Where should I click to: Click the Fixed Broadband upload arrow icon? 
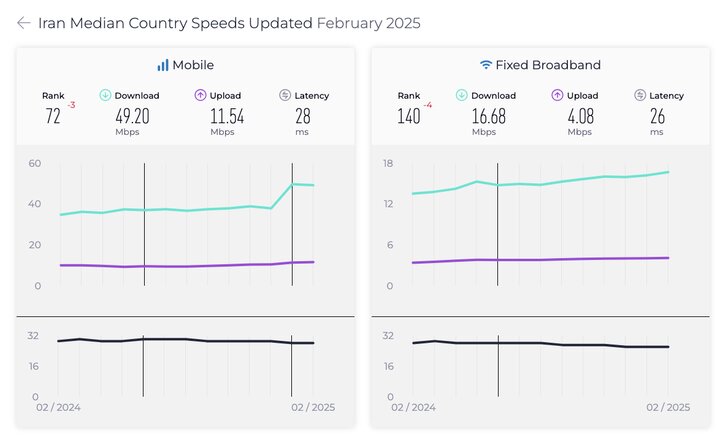pos(556,96)
